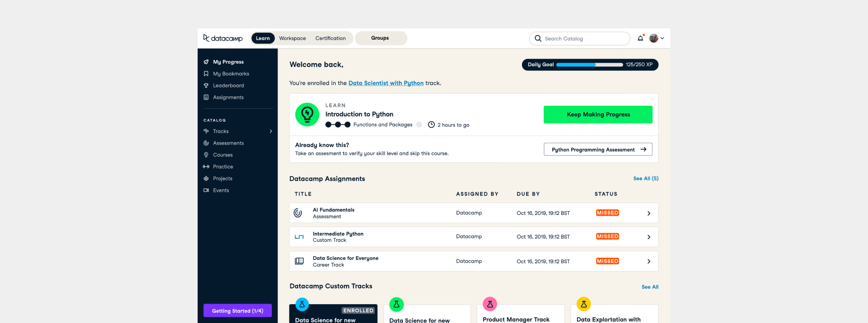868x323 pixels.
Task: Click the Projects layers icon
Action: point(206,178)
